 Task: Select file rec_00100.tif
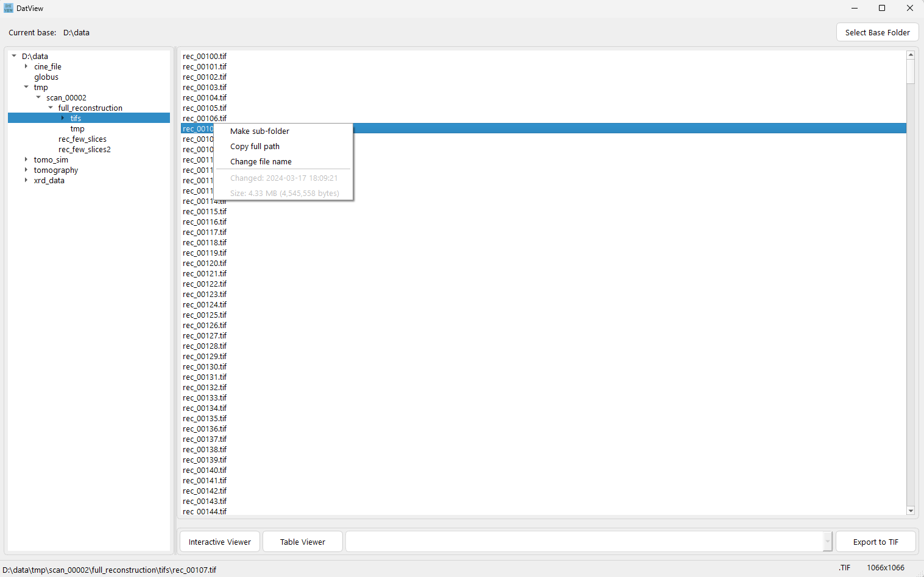pyautogui.click(x=205, y=56)
